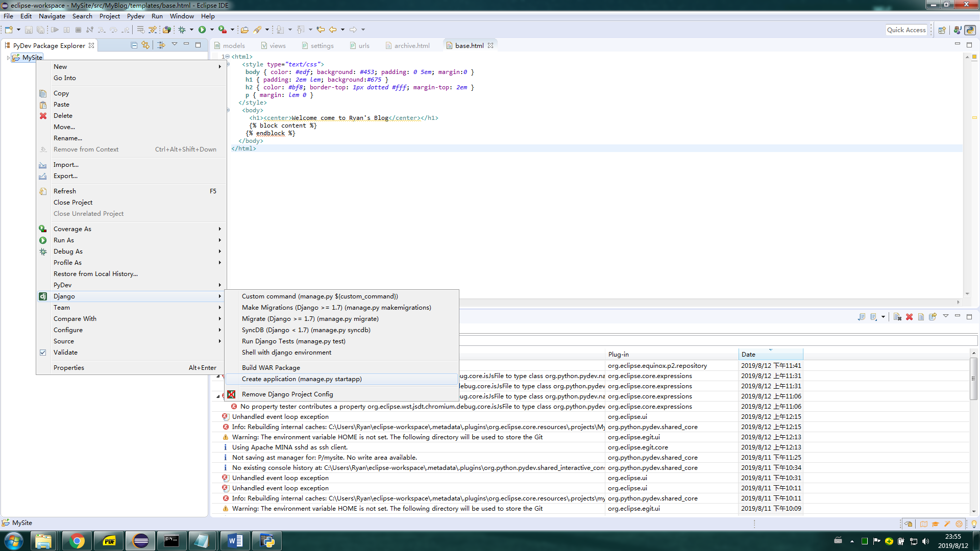The height and width of the screenshot is (551, 980).
Task: Click the green Run toolbar button
Action: pyautogui.click(x=202, y=30)
